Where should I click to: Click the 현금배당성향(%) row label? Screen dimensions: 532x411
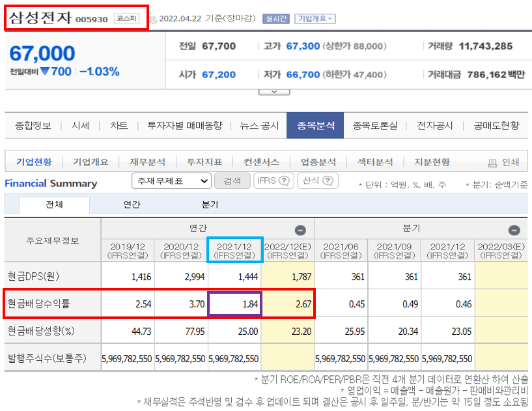41,331
